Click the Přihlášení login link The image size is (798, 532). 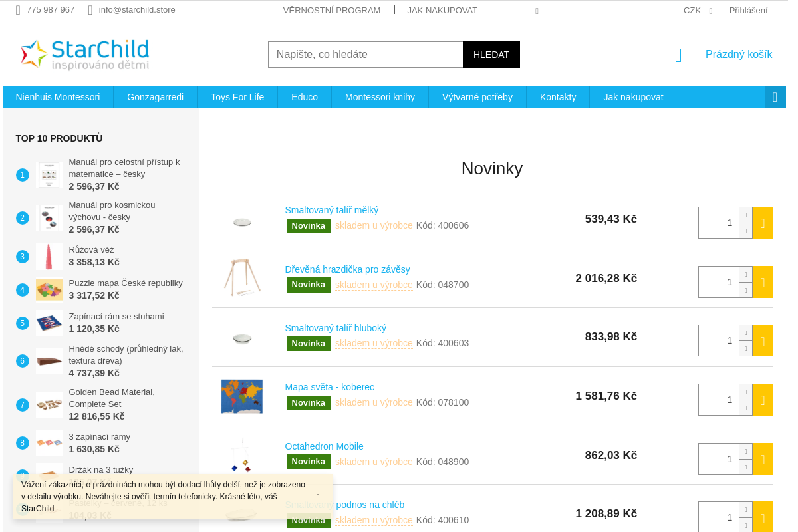tap(748, 10)
